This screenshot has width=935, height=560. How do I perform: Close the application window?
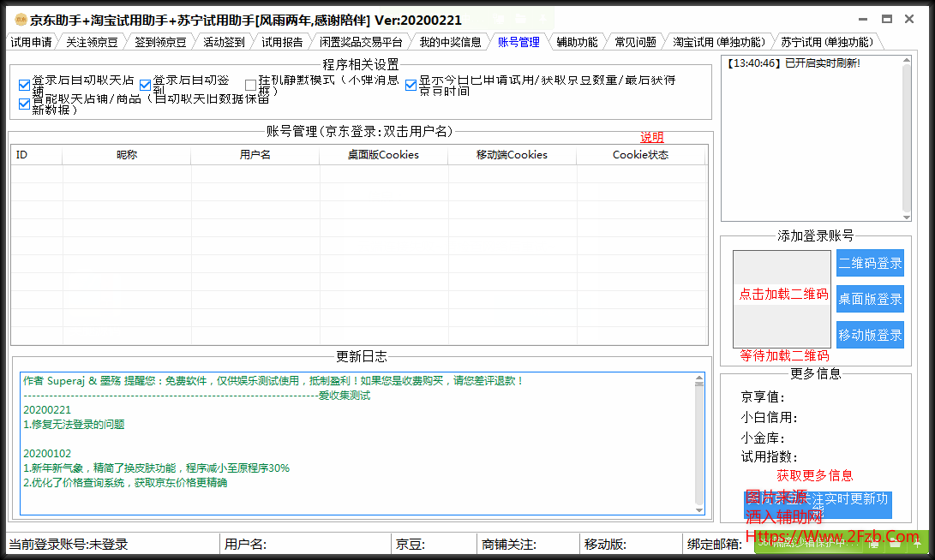[909, 19]
